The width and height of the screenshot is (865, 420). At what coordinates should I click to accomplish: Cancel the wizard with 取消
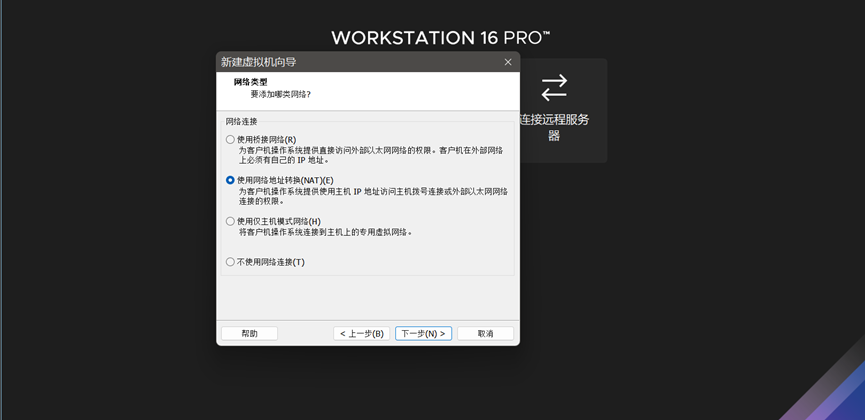(485, 333)
